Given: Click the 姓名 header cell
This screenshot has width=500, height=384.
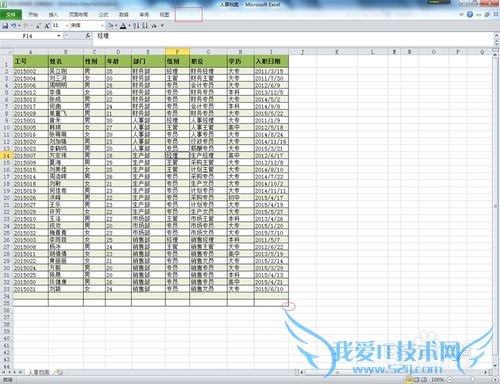Looking at the screenshot, I should (x=66, y=61).
